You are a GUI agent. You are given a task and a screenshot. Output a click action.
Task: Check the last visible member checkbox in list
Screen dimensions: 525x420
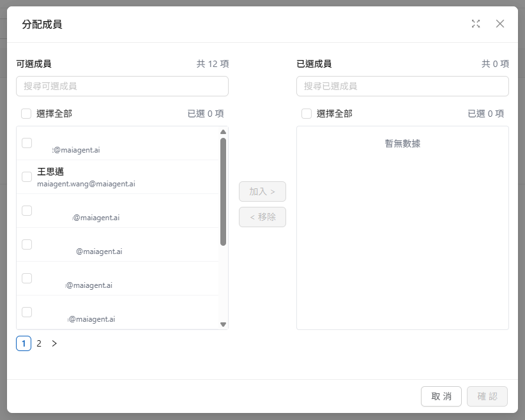pyautogui.click(x=27, y=312)
